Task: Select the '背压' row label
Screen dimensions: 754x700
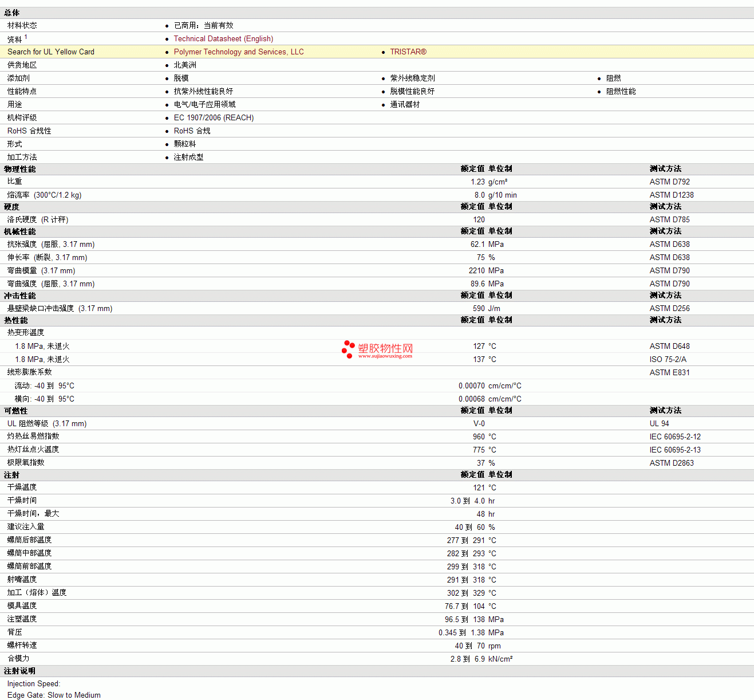Action: (x=14, y=632)
